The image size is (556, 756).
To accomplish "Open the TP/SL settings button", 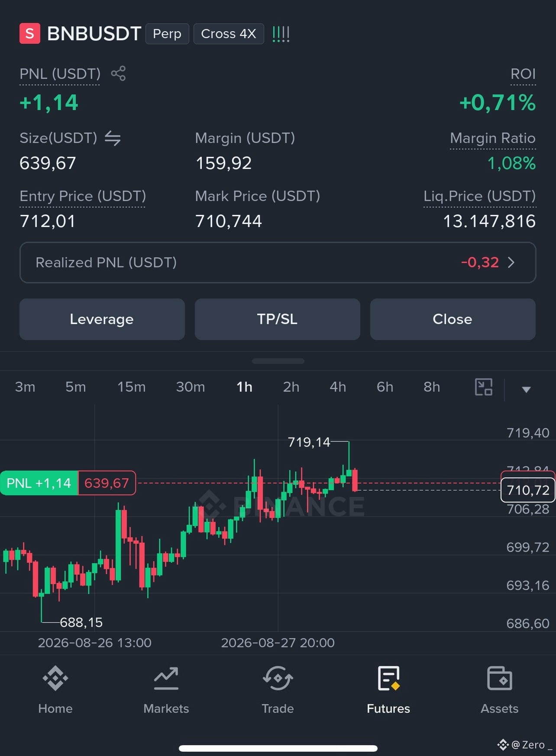I will pyautogui.click(x=278, y=319).
